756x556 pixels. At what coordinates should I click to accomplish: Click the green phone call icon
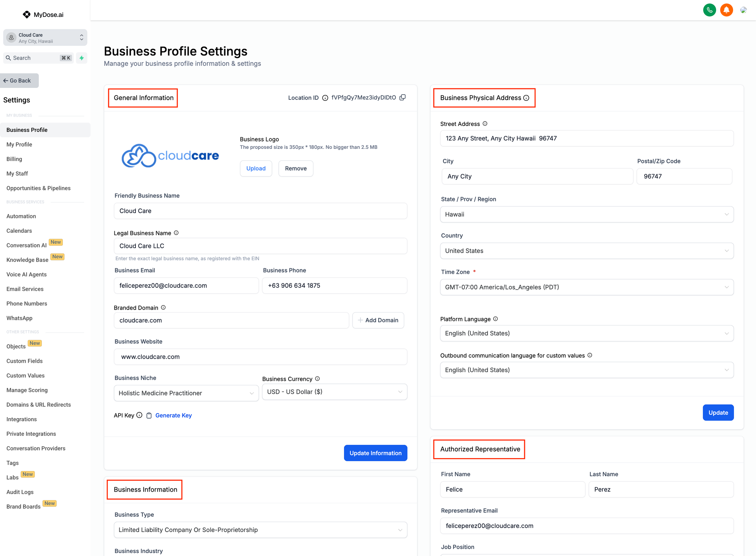pyautogui.click(x=709, y=10)
